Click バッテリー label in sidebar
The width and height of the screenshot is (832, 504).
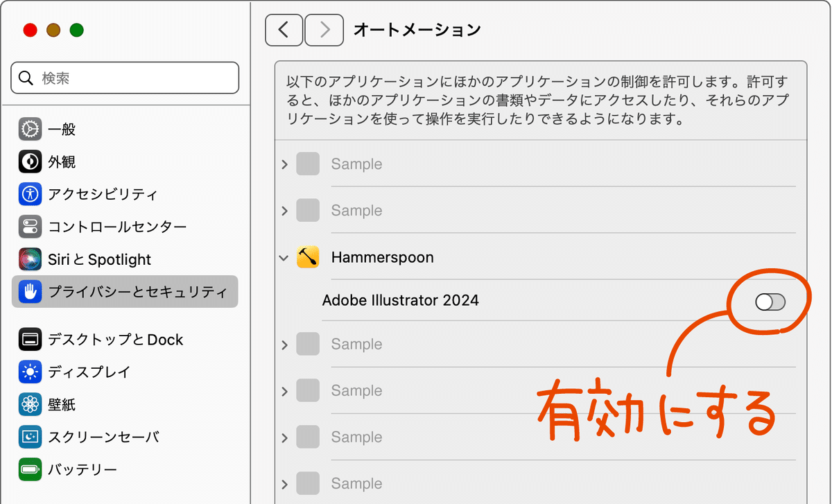(x=83, y=470)
